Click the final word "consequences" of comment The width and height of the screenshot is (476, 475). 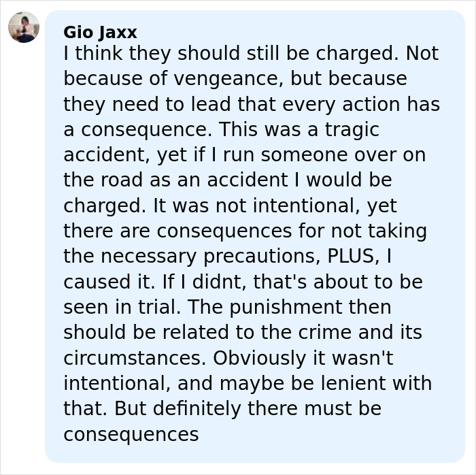[131, 434]
